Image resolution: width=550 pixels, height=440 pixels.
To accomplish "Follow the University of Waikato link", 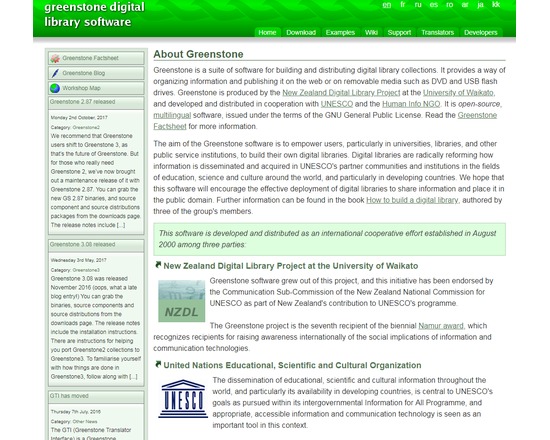I will click(458, 93).
